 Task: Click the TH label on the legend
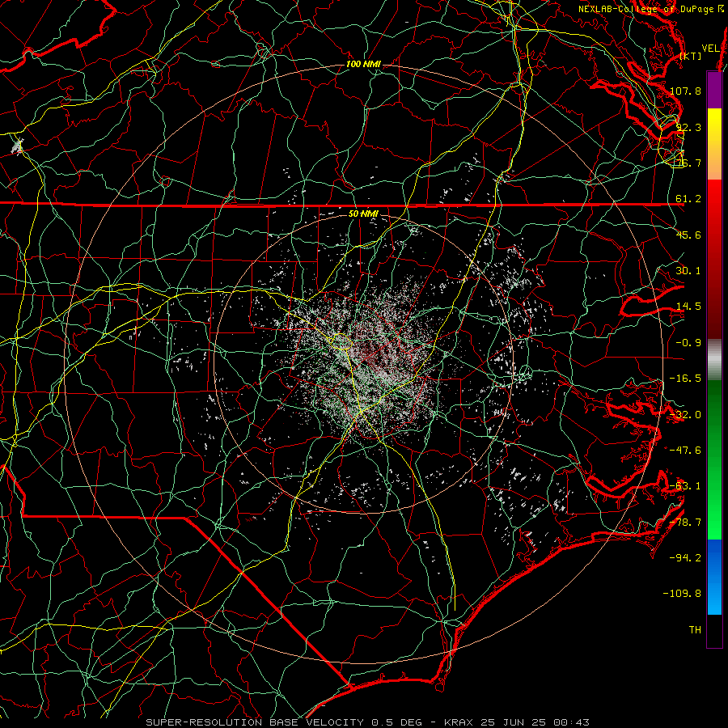pyautogui.click(x=695, y=630)
